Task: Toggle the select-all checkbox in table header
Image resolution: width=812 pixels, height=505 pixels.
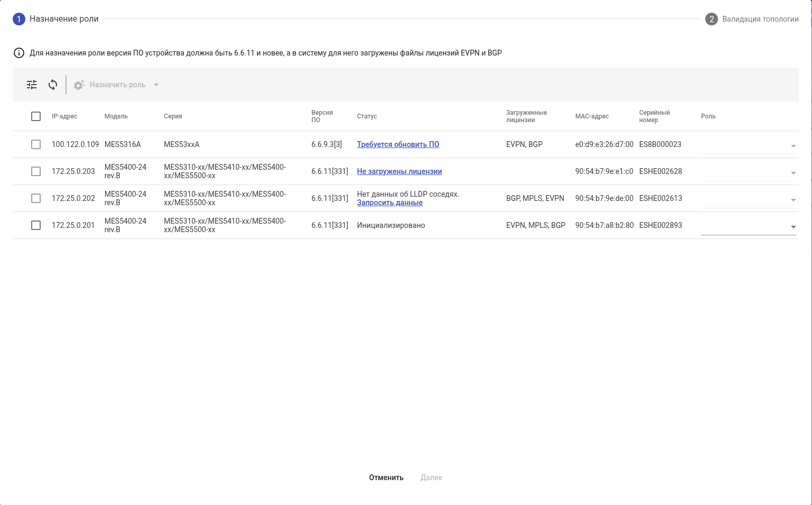Action: [36, 116]
